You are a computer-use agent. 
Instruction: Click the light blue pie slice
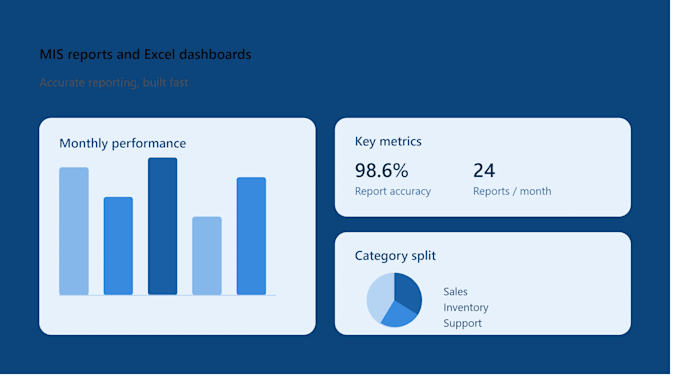pos(379,296)
